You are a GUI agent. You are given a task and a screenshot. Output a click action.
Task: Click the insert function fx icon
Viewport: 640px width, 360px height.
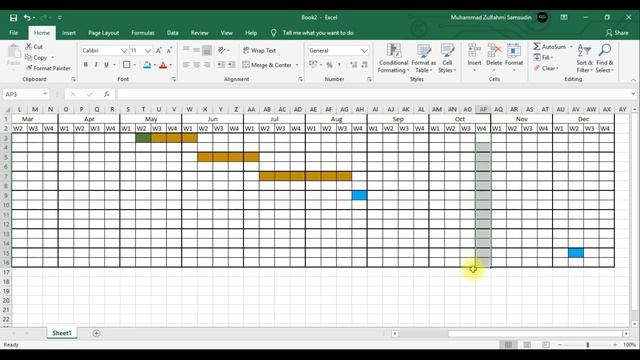106,94
